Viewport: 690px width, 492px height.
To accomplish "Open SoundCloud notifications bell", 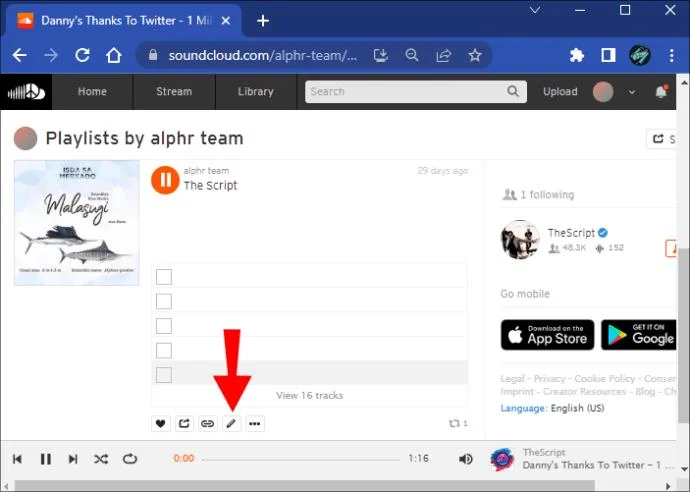I will [x=661, y=92].
